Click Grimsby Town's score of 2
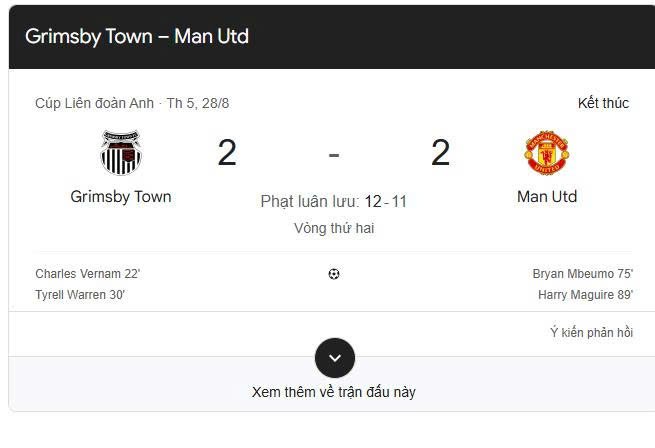 [227, 153]
